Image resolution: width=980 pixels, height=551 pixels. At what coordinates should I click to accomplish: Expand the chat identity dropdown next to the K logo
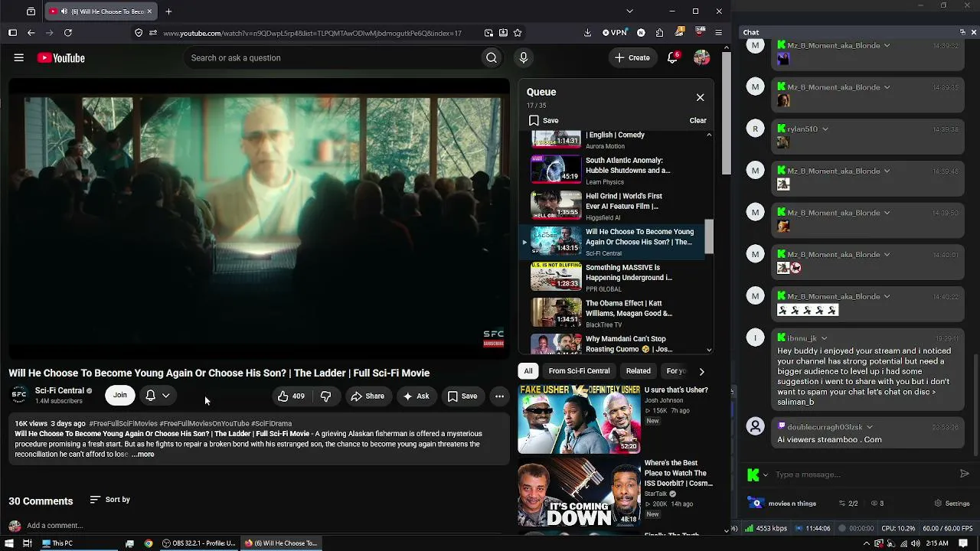[765, 475]
